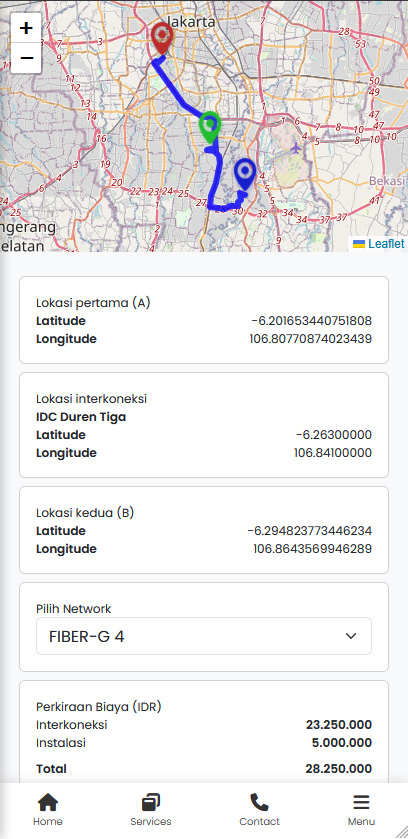Click the Total cost value 28.250.000
The image size is (408, 839).
coord(338,769)
